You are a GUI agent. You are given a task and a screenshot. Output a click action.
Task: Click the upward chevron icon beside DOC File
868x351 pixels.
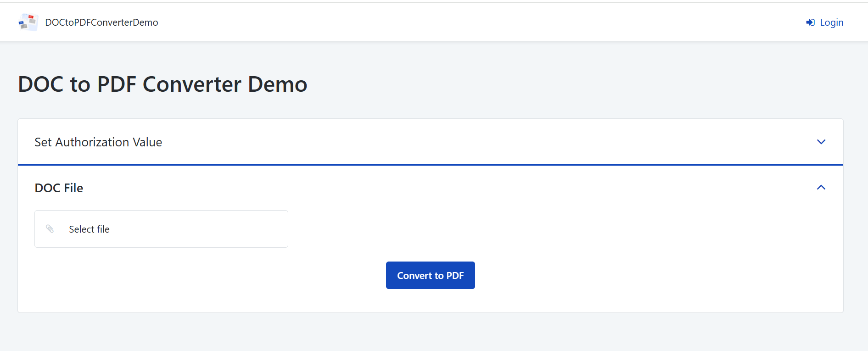point(821,187)
